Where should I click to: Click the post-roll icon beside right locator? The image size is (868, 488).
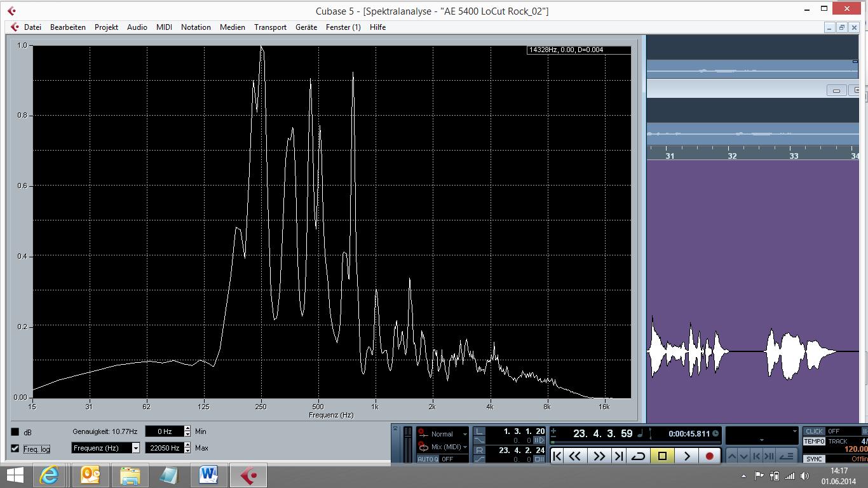(539, 459)
